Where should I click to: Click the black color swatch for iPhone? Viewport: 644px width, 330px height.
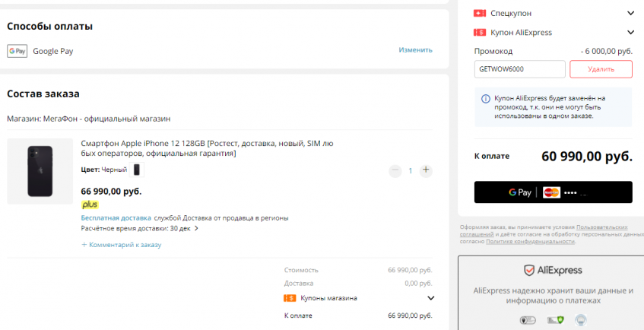pos(137,170)
